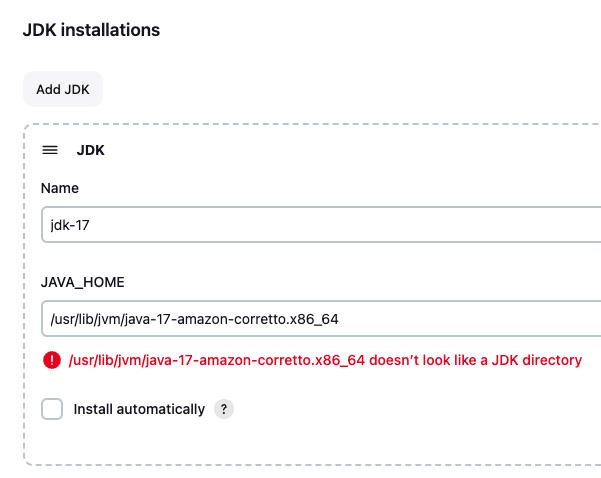Open help for Install automatically
The image size is (601, 478).
(224, 409)
